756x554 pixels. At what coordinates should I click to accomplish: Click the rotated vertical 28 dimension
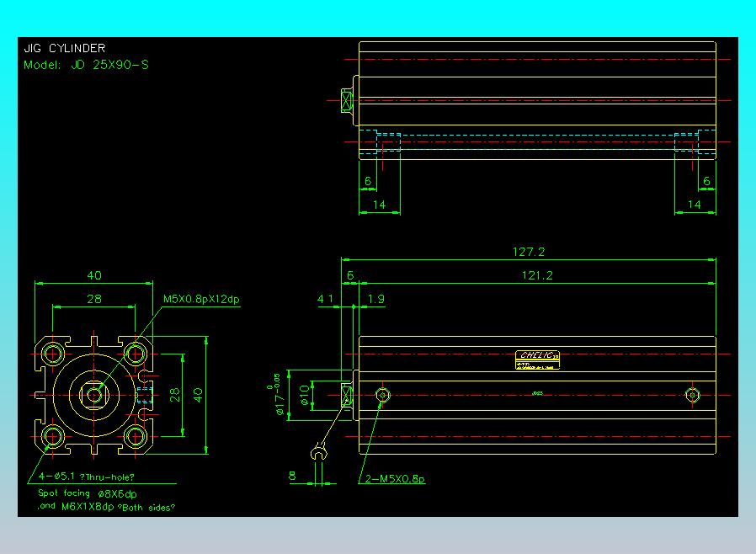(174, 395)
